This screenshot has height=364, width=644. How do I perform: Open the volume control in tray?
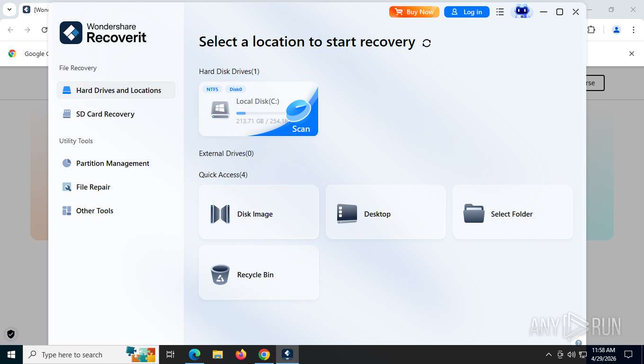click(x=571, y=355)
